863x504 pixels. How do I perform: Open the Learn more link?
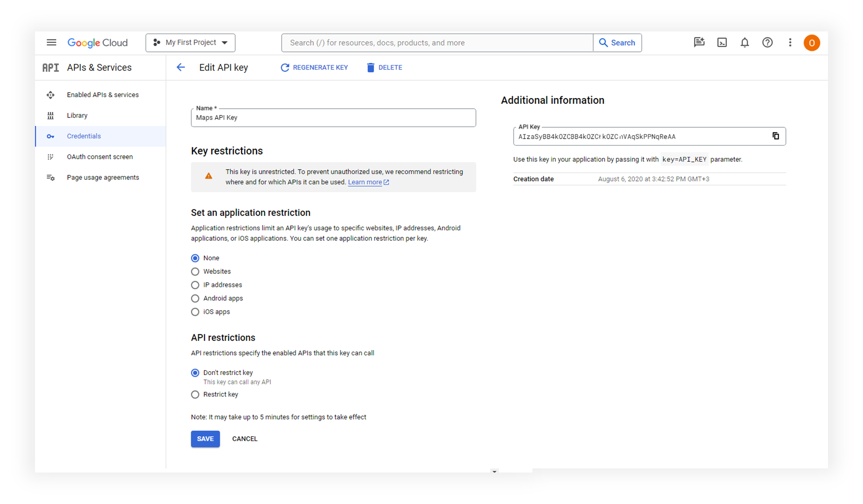365,182
